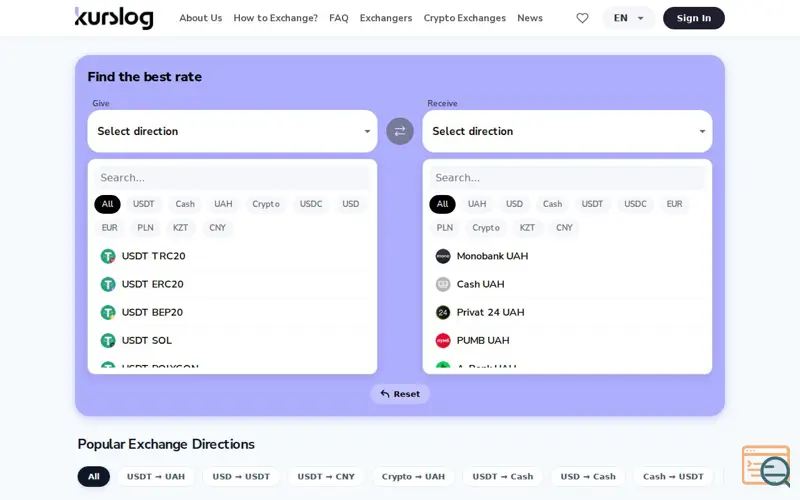
Task: Click the USDT ERC20 coin icon
Action: click(x=108, y=284)
